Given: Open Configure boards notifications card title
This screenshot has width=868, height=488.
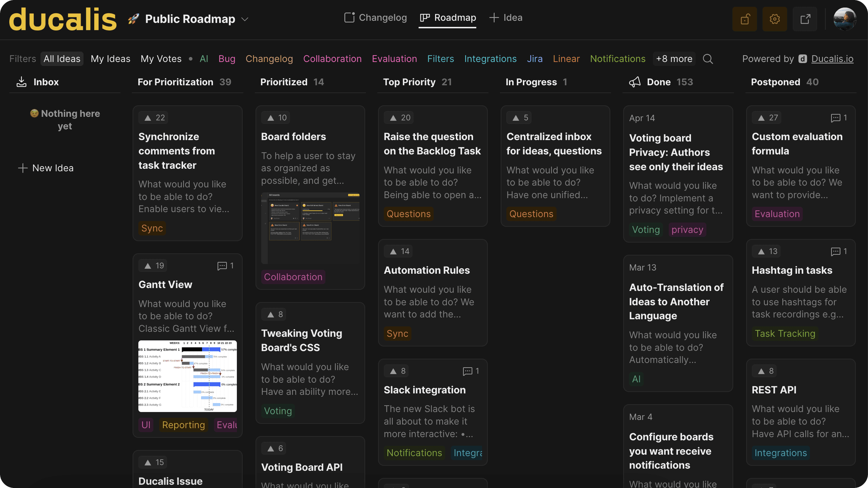Looking at the screenshot, I should click(671, 451).
